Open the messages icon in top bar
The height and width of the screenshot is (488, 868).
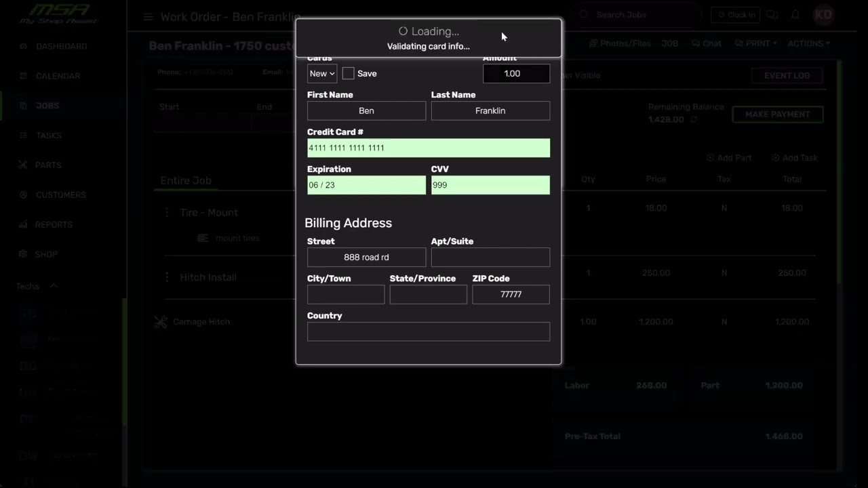772,15
